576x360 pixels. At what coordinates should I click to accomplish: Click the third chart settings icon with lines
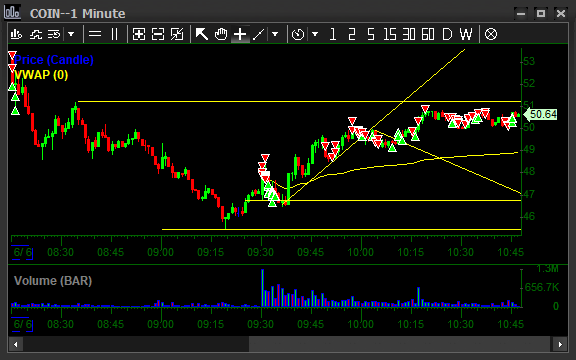click(x=54, y=35)
